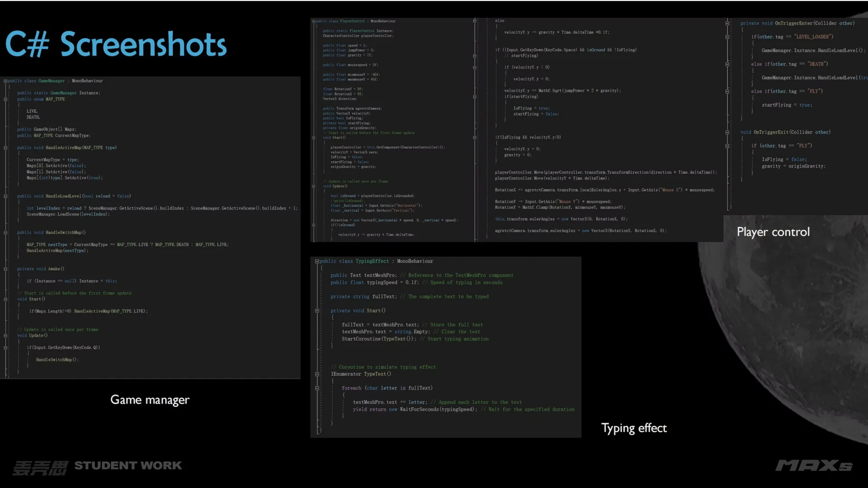Collapse the HandleLoadLevel method fold marker
The width and height of the screenshot is (868, 488).
click(x=5, y=196)
